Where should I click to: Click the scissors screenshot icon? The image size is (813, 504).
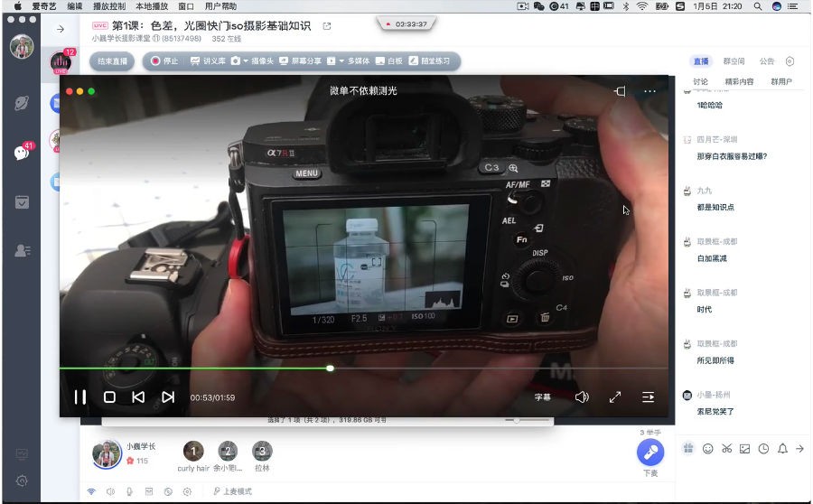pyautogui.click(x=727, y=449)
